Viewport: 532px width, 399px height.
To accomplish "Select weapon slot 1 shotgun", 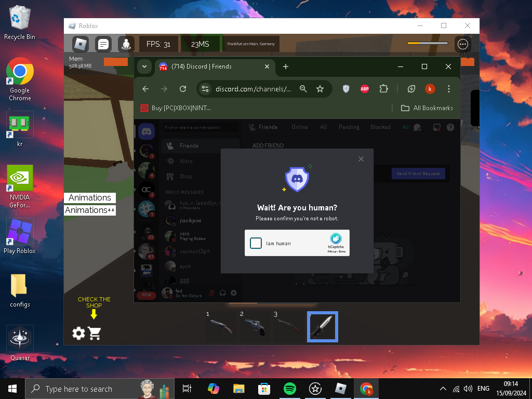I will click(x=221, y=327).
